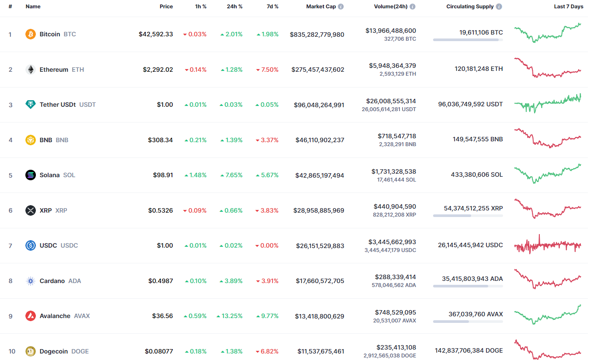Click the Volume(24h) info icon

click(x=413, y=7)
